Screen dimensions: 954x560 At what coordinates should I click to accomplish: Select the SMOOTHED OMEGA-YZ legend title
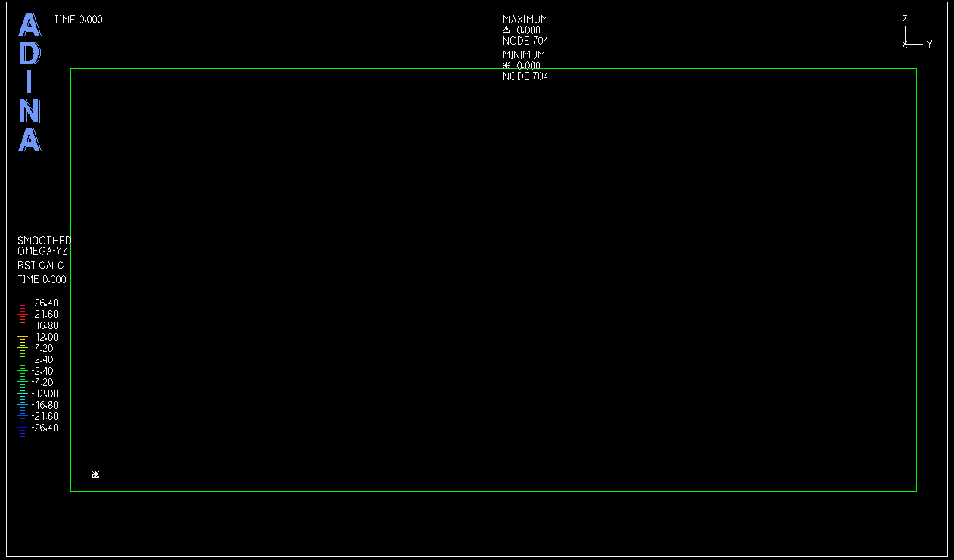(45, 246)
